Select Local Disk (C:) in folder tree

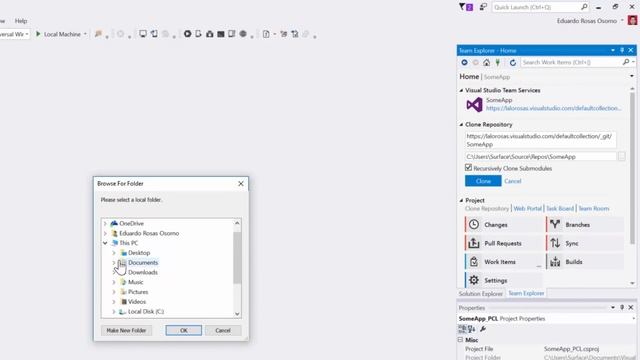coord(146,312)
